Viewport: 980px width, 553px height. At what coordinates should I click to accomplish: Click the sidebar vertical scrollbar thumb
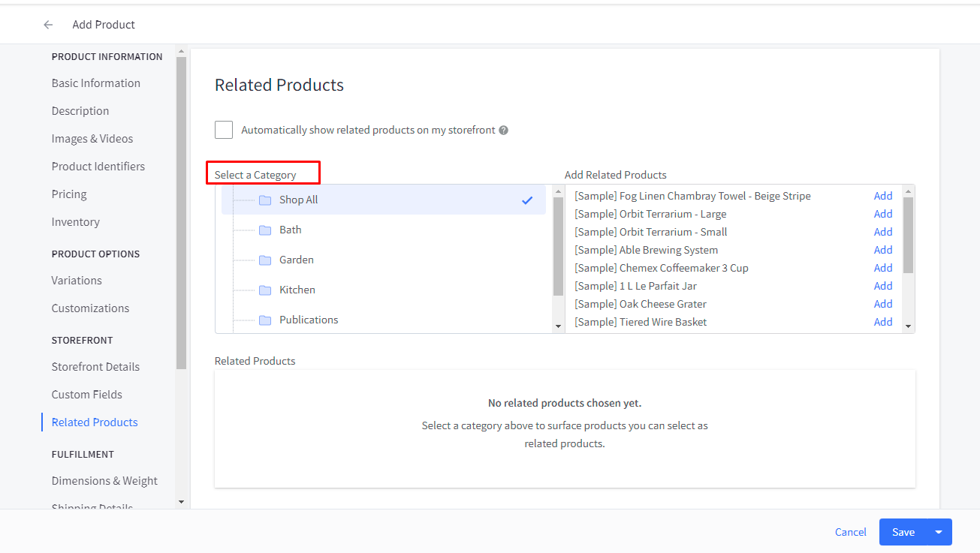click(x=181, y=210)
